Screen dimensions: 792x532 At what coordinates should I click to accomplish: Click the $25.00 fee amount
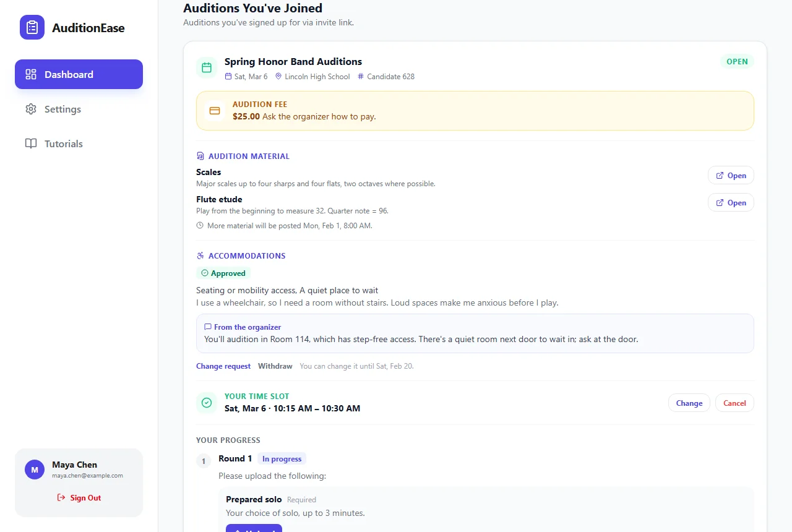[x=246, y=116]
